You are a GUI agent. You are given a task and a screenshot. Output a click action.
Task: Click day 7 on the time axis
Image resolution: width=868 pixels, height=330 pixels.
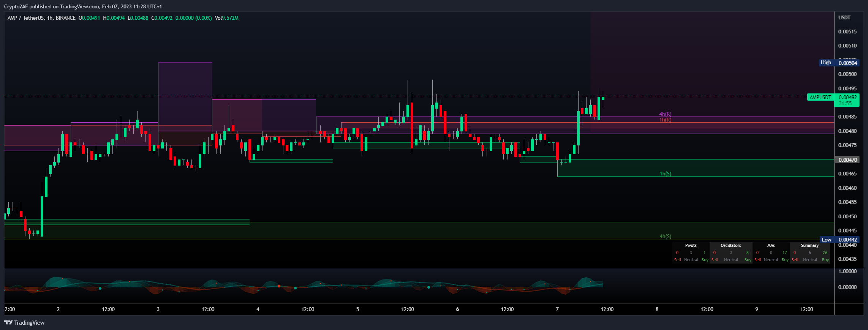(557, 309)
